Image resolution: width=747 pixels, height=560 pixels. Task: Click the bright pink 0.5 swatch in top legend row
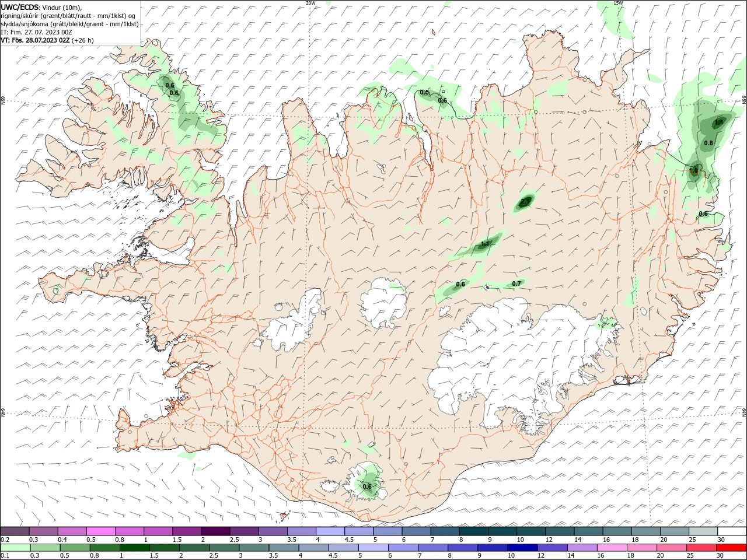click(x=101, y=531)
